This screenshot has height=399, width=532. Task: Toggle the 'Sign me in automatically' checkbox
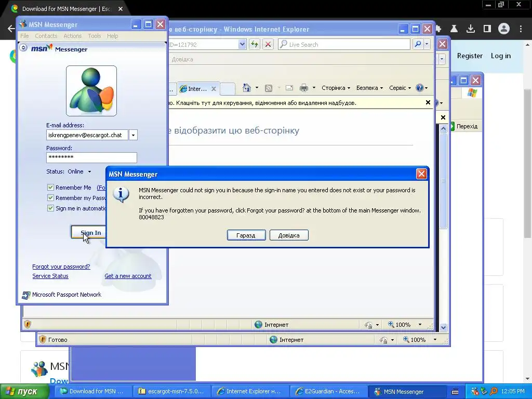pos(50,208)
